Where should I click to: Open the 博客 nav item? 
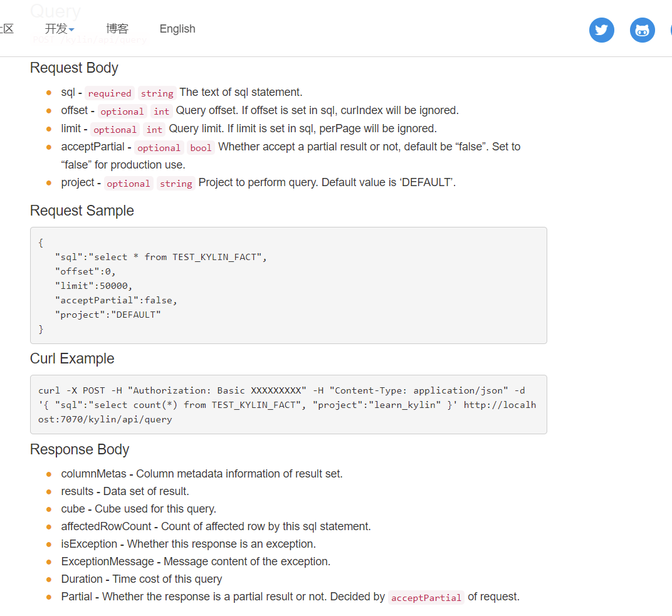pyautogui.click(x=117, y=29)
